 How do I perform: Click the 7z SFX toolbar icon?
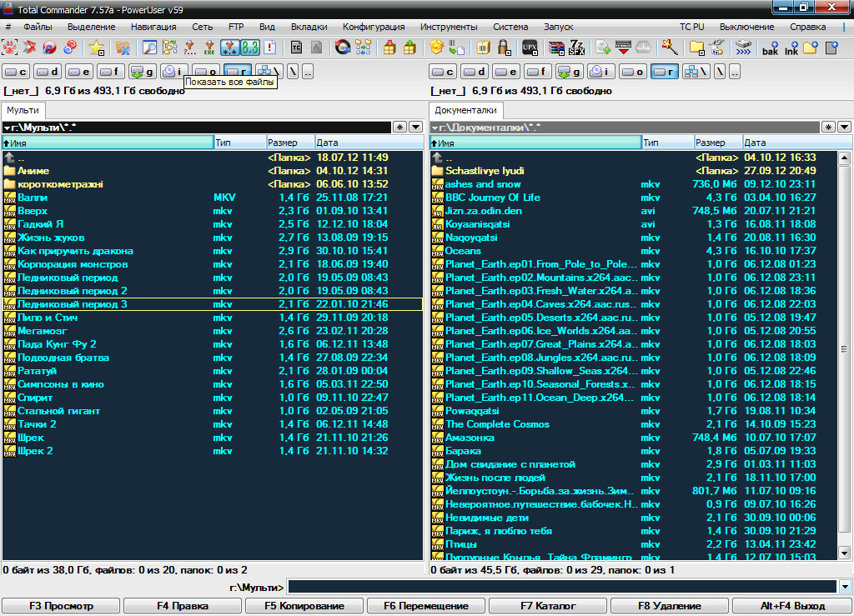pyautogui.click(x=577, y=48)
